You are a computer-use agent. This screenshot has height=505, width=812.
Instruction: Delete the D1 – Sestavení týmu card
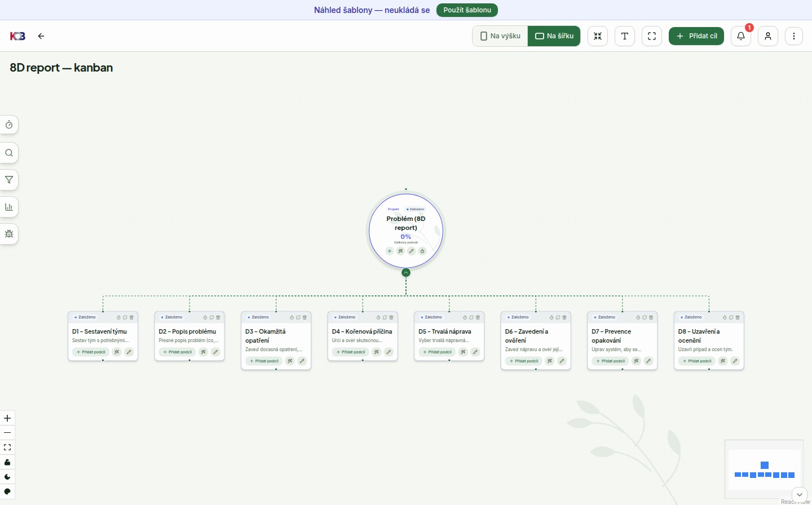coord(132,317)
